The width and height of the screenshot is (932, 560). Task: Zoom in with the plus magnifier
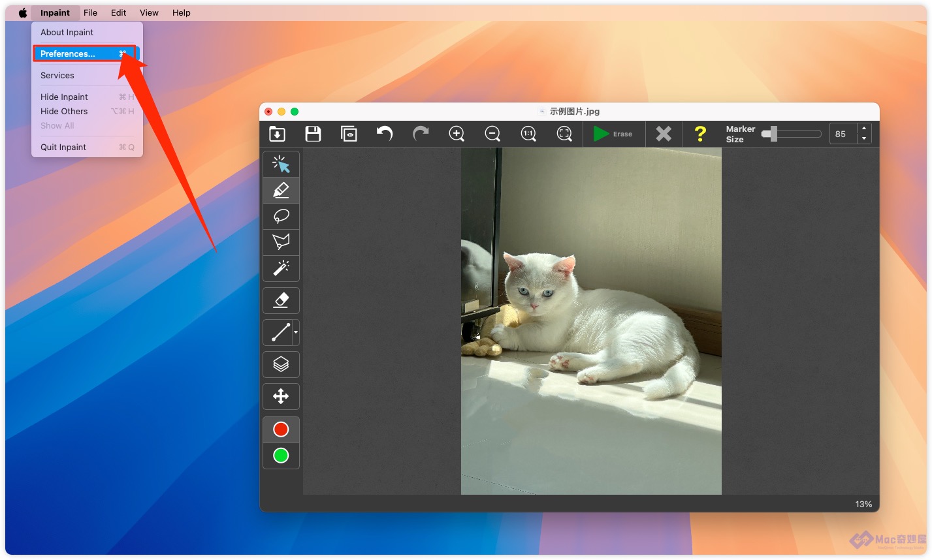coord(457,134)
